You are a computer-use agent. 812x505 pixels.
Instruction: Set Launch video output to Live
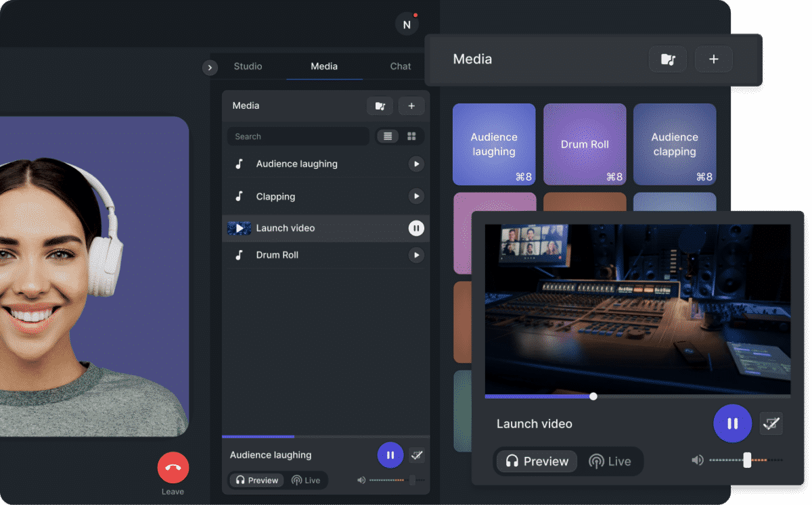(x=610, y=462)
